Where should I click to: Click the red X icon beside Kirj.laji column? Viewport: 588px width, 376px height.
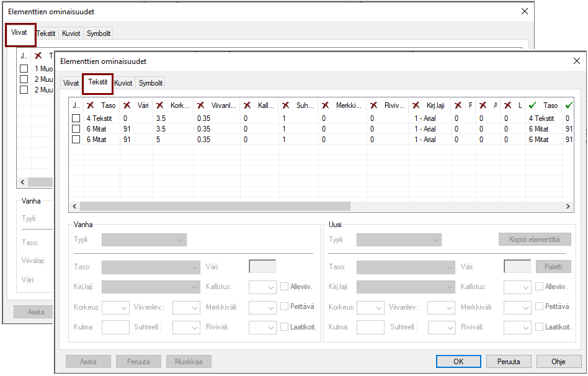(x=416, y=106)
